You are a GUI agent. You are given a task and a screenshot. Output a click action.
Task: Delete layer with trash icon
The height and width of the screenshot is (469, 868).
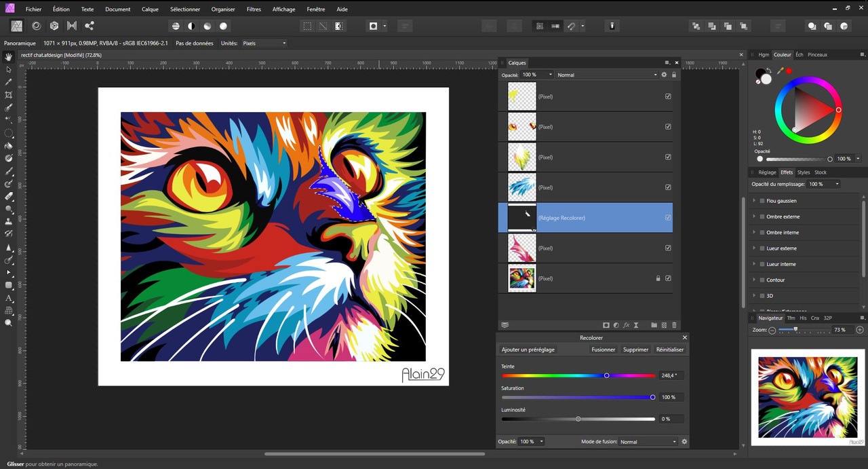[674, 325]
